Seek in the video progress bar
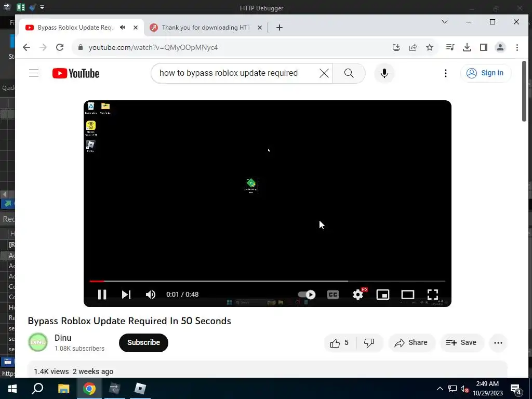The height and width of the screenshot is (399, 532). [268, 281]
